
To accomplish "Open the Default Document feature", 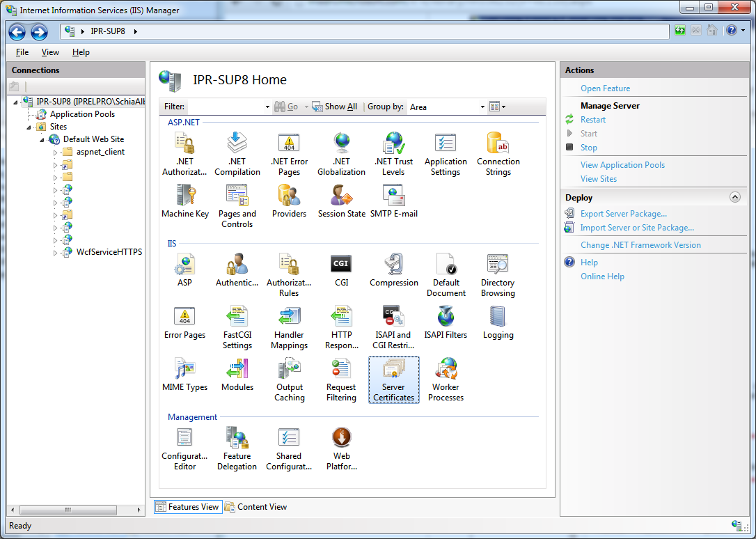I will tap(446, 275).
